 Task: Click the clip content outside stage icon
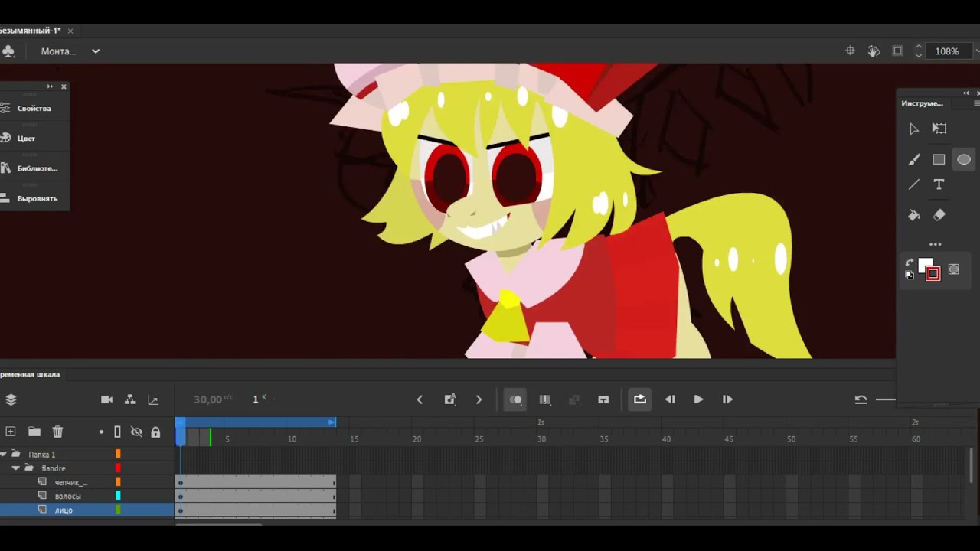tap(897, 51)
